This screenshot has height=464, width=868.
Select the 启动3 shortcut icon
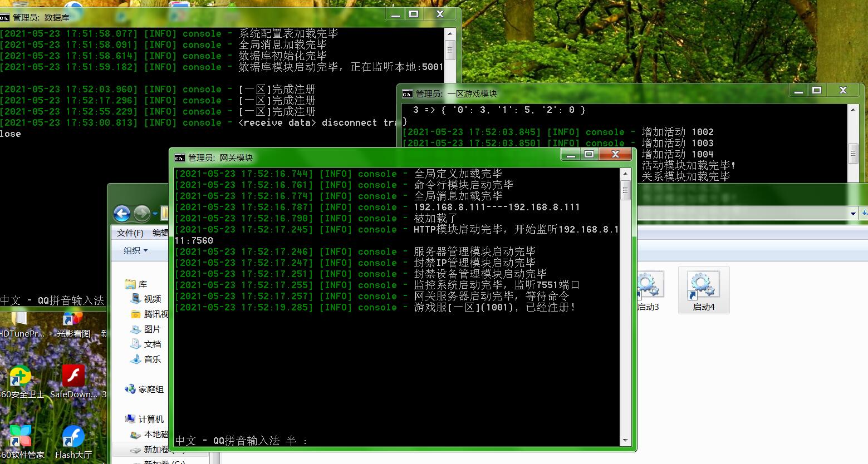[x=648, y=290]
